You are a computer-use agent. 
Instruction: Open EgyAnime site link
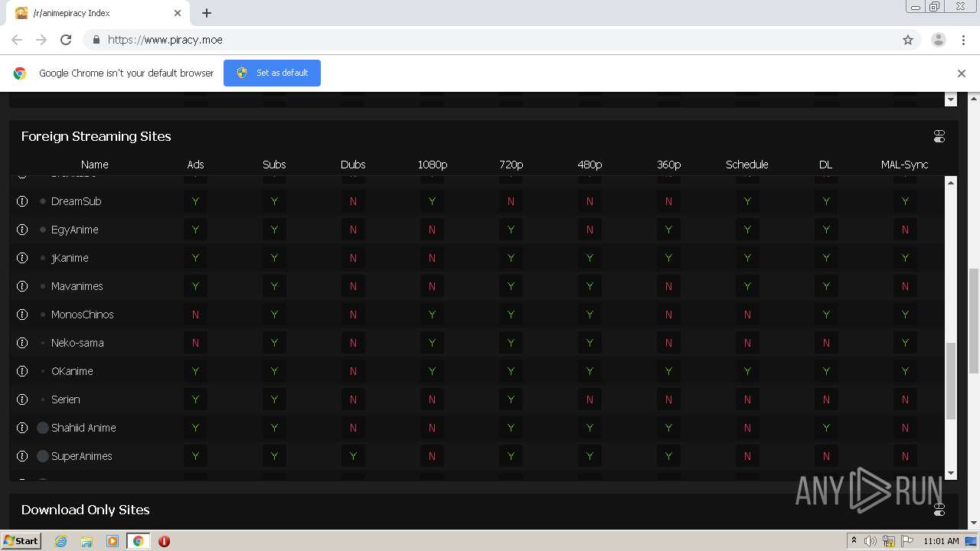click(75, 230)
